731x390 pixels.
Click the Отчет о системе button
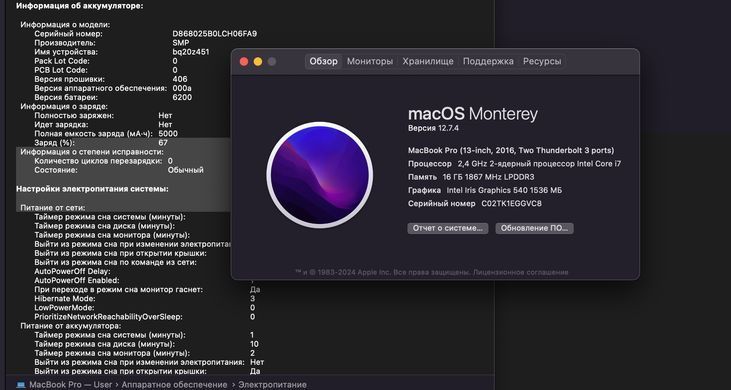coord(448,228)
